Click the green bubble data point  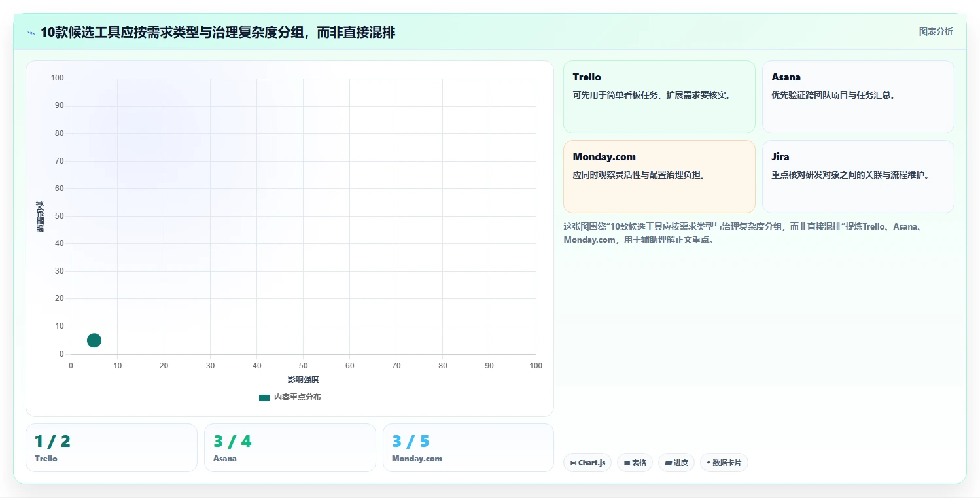coord(94,340)
